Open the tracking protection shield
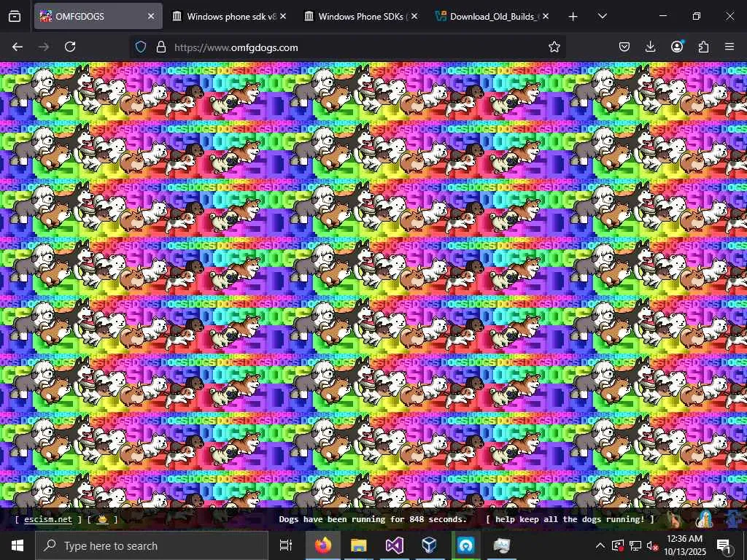This screenshot has width=747, height=560. [141, 47]
